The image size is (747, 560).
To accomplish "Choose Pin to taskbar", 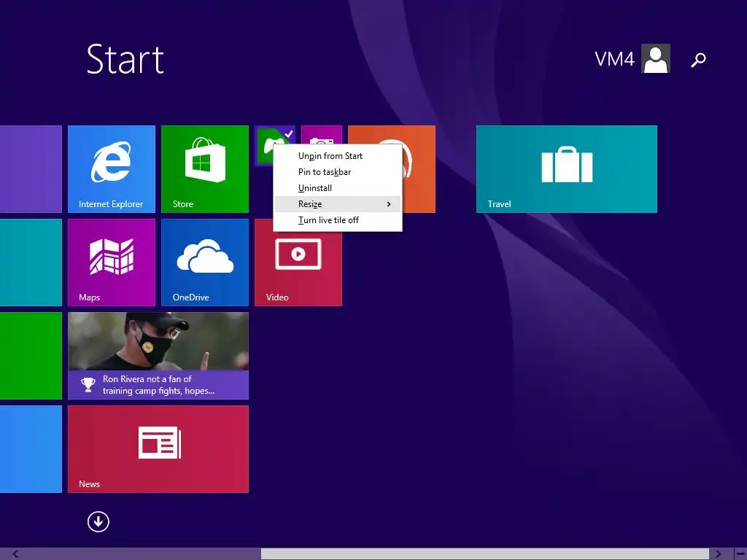I will pos(338,172).
